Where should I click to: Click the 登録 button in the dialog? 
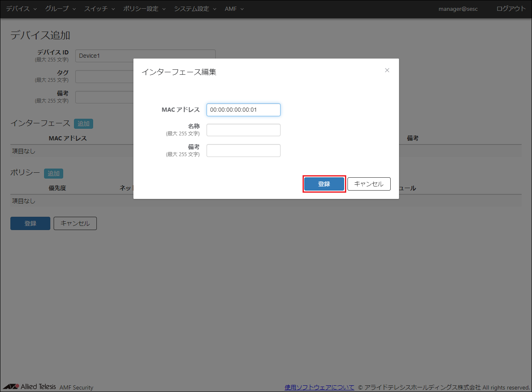click(x=324, y=184)
